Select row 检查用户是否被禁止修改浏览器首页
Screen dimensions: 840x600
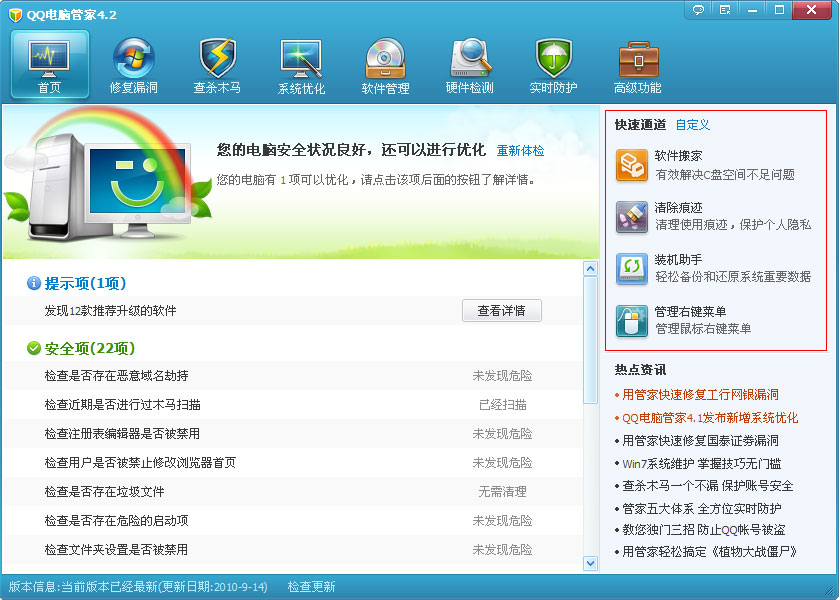(294, 462)
